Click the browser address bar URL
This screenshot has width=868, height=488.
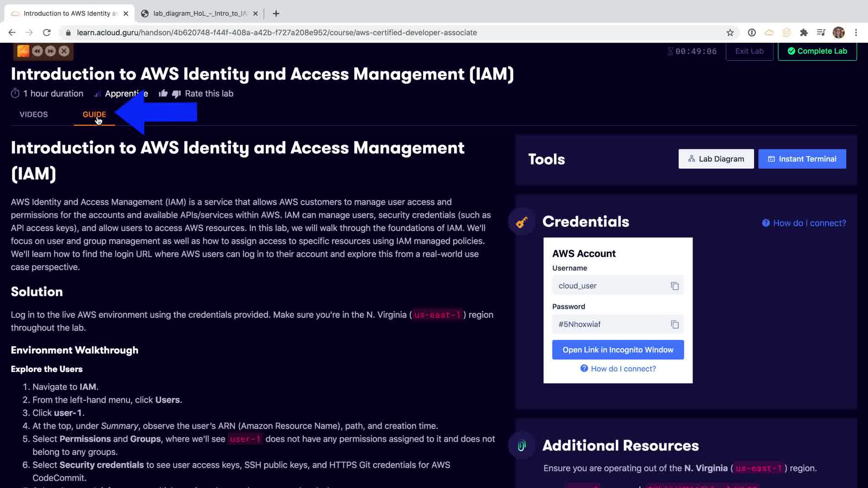pos(277,33)
